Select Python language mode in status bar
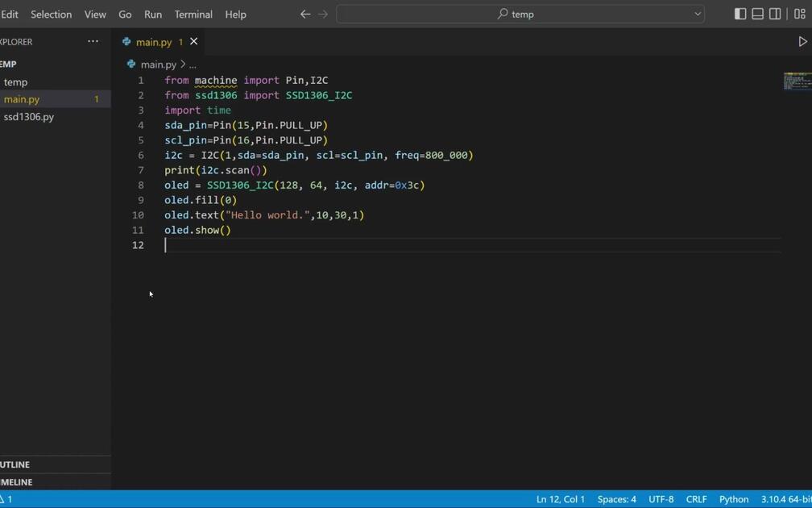The image size is (812, 508). pyautogui.click(x=734, y=499)
